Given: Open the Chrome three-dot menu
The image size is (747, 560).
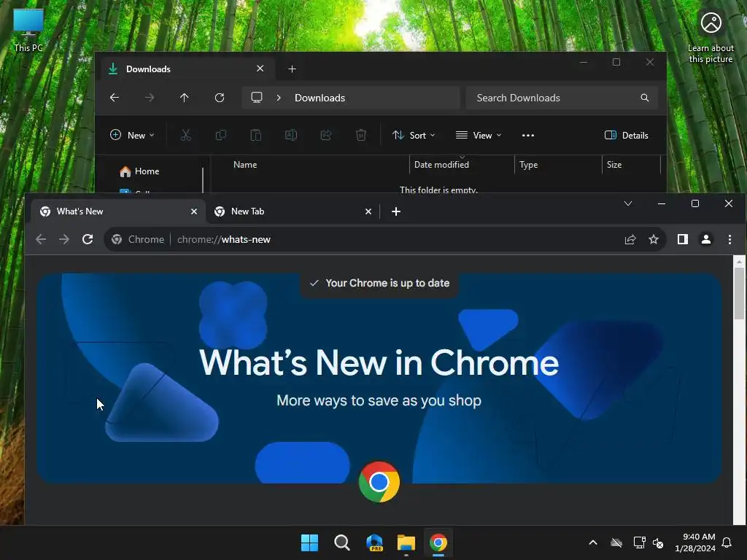Looking at the screenshot, I should pyautogui.click(x=729, y=239).
